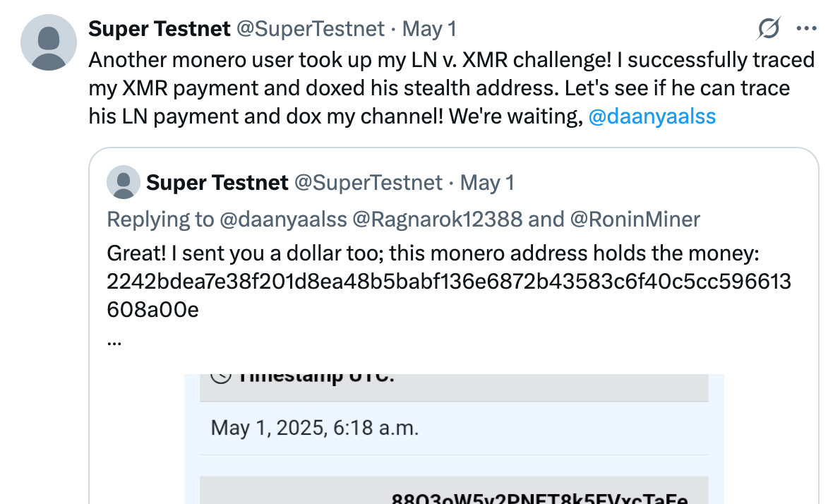Click the monero address starting 2242bdea
The width and height of the screenshot is (840, 504).
tap(449, 295)
